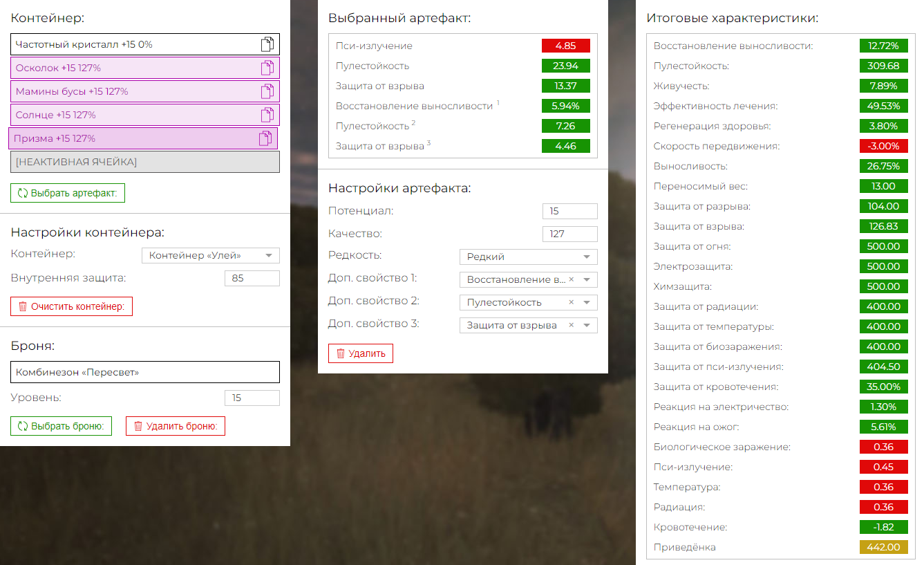
Task: Select the Осколок +15 127% row
Action: click(x=145, y=68)
